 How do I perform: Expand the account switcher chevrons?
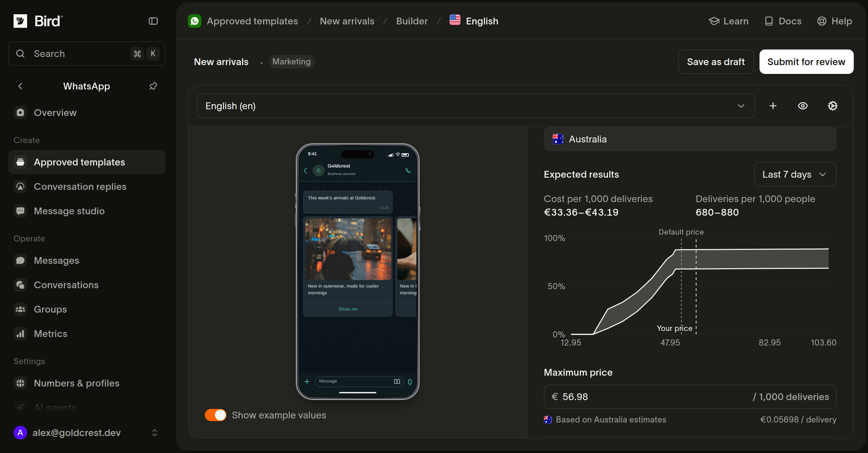155,433
